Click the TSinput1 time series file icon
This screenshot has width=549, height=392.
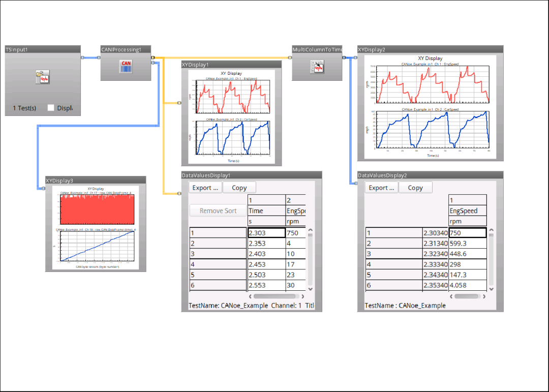click(x=43, y=77)
